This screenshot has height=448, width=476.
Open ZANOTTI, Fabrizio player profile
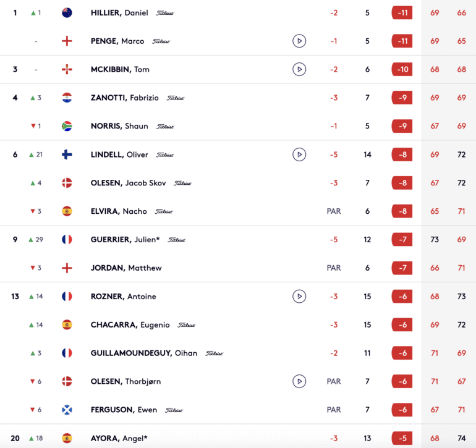124,98
